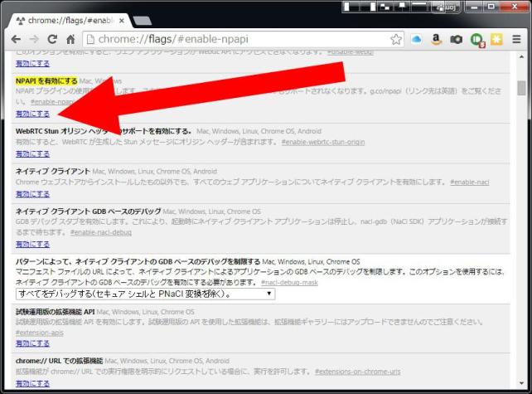Click the chrome:// URL での拡張機能 heading
This screenshot has height=394, width=532.
(59, 361)
